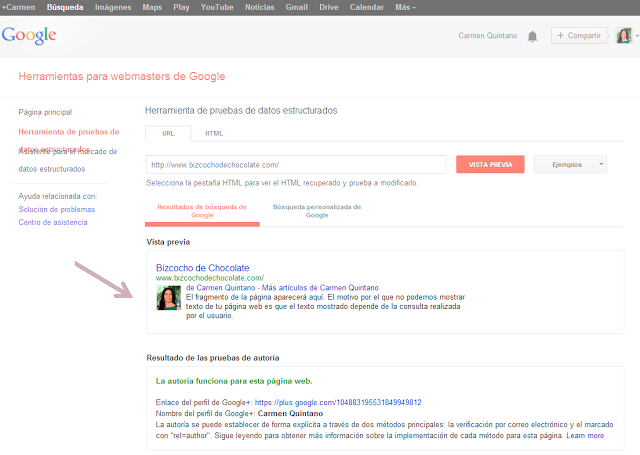Click the VISTA PREVIA button
Screen dimensions: 640x455
(x=490, y=164)
